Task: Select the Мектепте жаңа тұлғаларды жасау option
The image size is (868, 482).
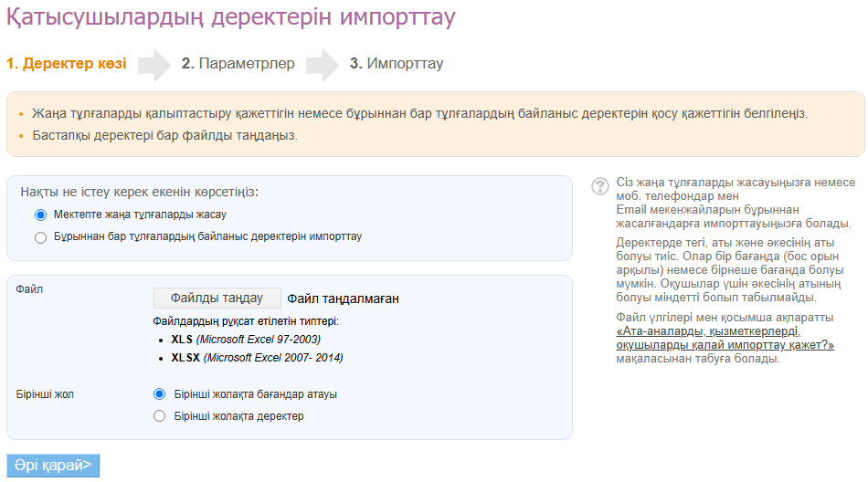Action: pos(40,215)
